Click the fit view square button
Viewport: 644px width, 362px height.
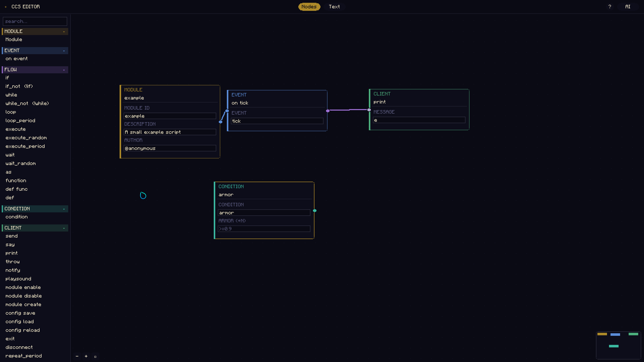pos(95,356)
